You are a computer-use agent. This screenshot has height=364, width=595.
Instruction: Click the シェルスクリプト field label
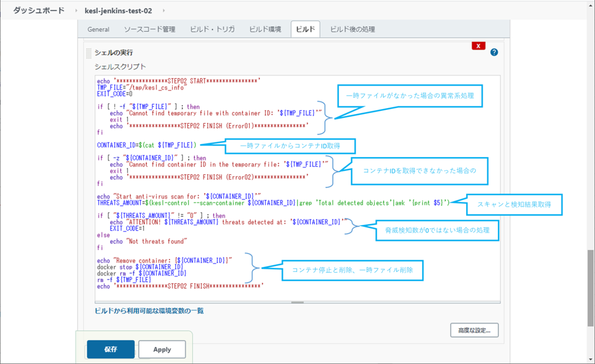click(x=120, y=66)
